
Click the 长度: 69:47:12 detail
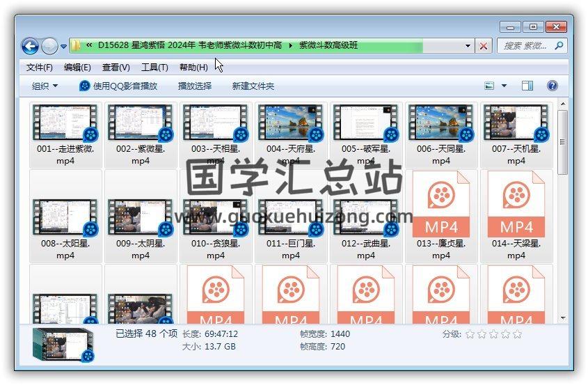(210, 333)
